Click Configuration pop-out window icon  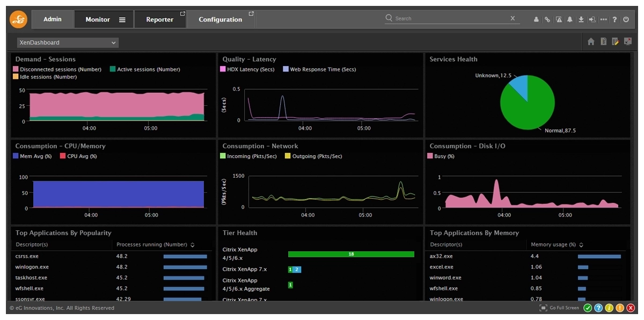tap(251, 14)
